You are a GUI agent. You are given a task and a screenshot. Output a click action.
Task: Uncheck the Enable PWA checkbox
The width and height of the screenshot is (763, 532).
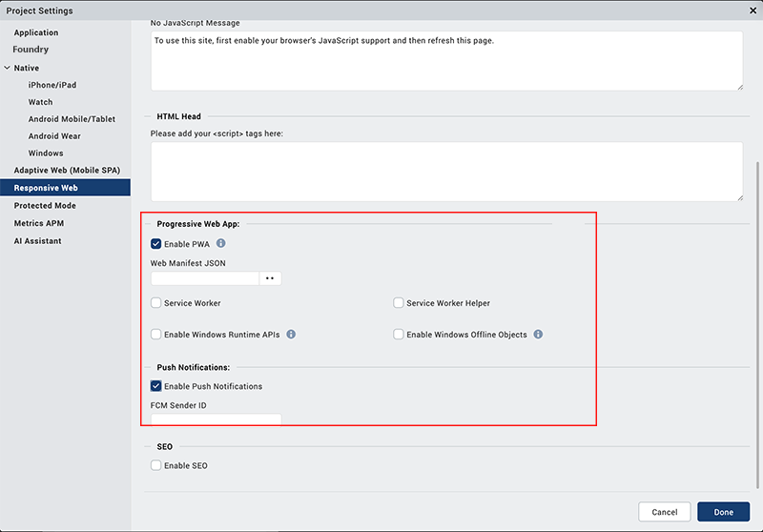(155, 244)
